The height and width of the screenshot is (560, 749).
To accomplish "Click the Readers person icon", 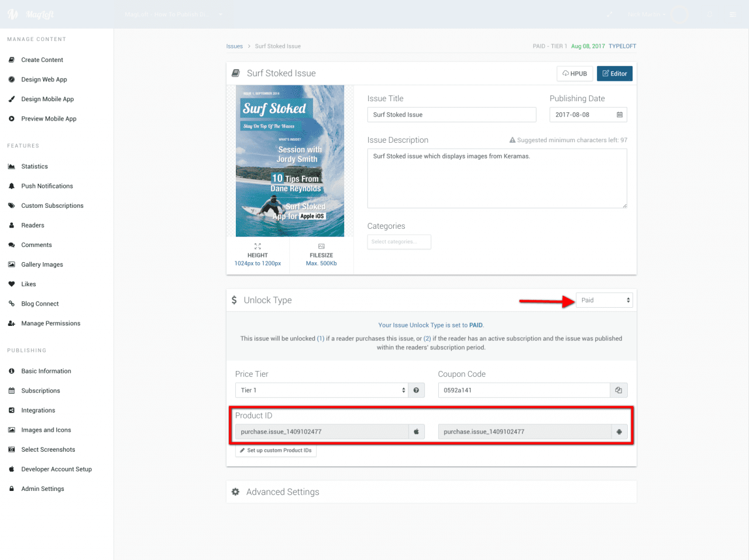I will tap(12, 225).
